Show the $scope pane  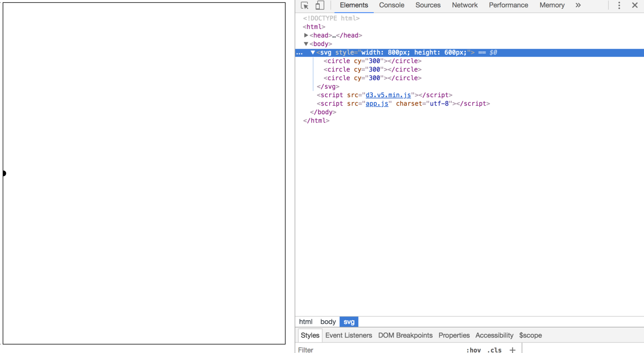coord(530,335)
